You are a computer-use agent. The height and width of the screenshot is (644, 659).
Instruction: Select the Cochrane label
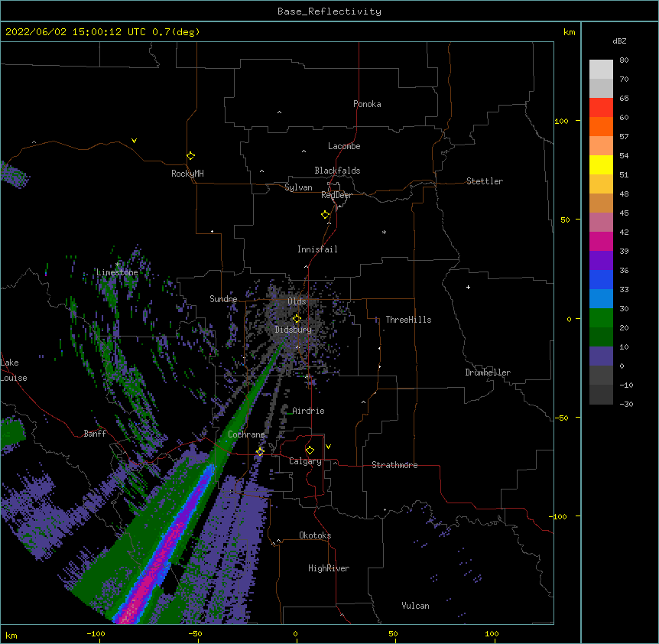[246, 434]
